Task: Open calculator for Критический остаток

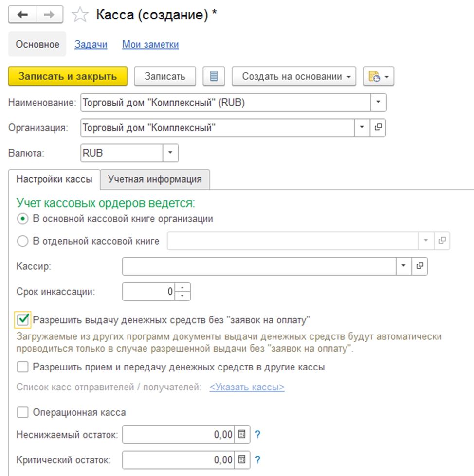Action: [x=242, y=459]
